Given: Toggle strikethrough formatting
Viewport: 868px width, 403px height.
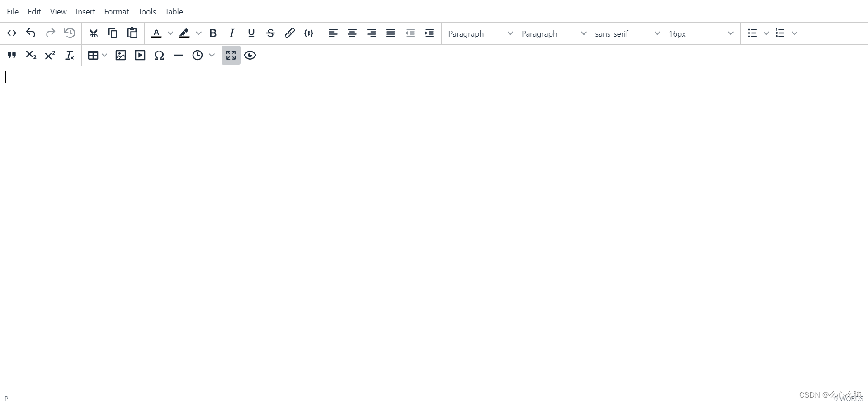Looking at the screenshot, I should pyautogui.click(x=270, y=33).
